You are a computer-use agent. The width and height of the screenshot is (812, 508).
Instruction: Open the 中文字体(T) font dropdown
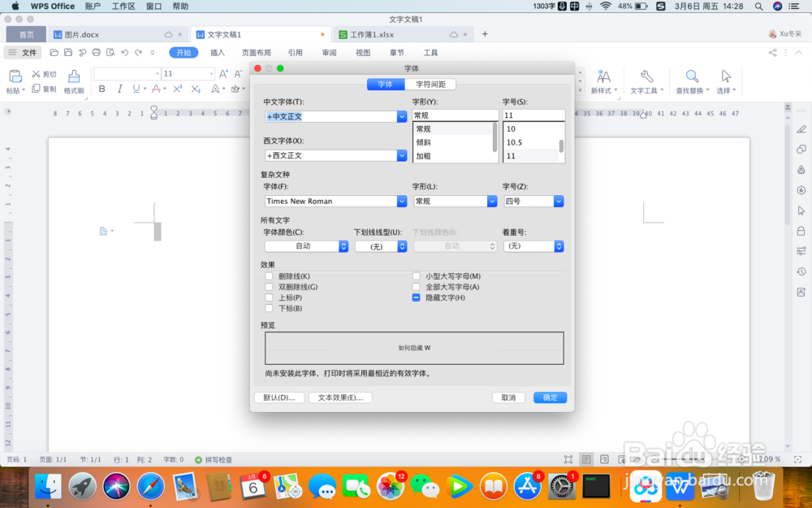click(x=401, y=116)
